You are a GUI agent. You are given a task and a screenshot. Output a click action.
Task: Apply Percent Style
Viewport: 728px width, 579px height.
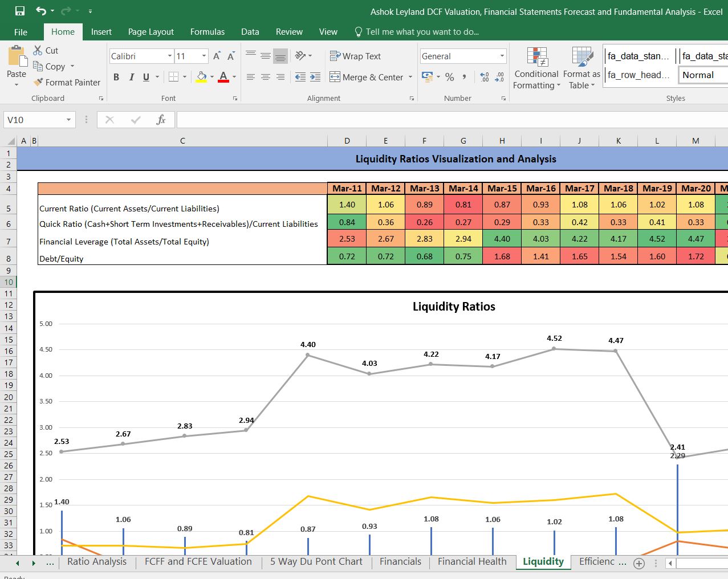450,77
